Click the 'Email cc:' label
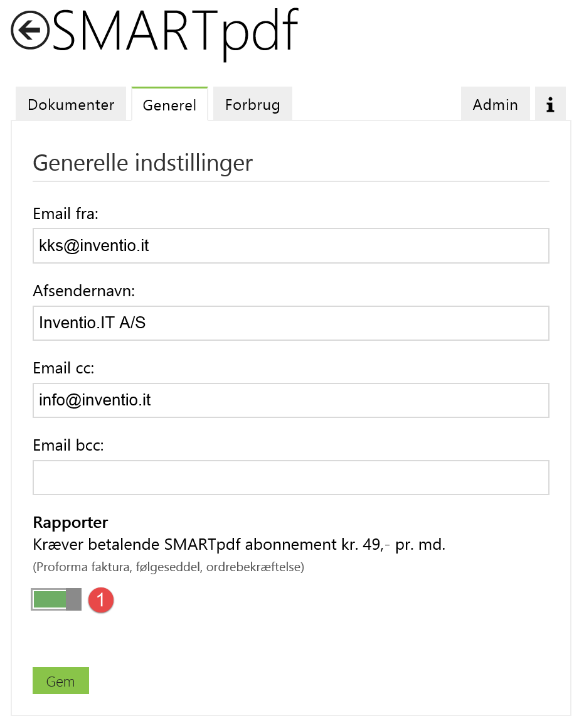Image resolution: width=584 pixels, height=728 pixels. coord(63,368)
